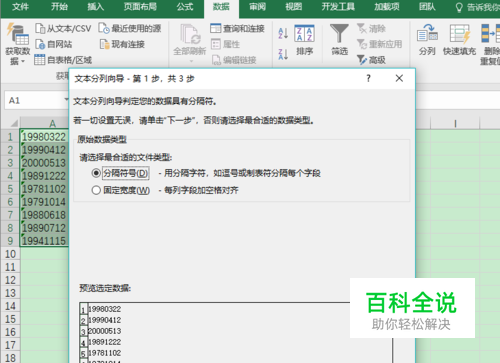Click cell containing 19890712

(44, 228)
